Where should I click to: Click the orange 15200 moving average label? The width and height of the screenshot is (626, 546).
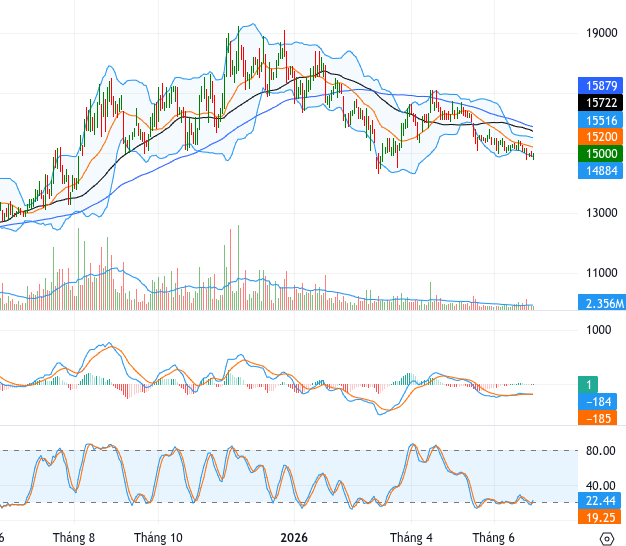600,136
